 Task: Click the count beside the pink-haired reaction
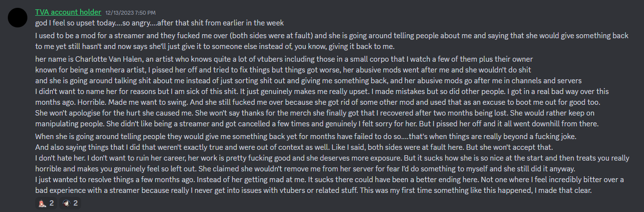[51, 203]
